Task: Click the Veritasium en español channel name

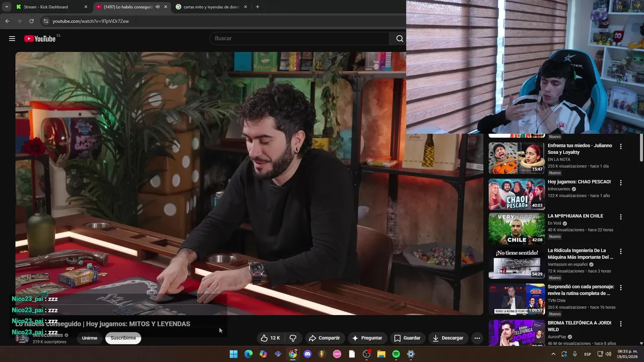Action: point(568,264)
